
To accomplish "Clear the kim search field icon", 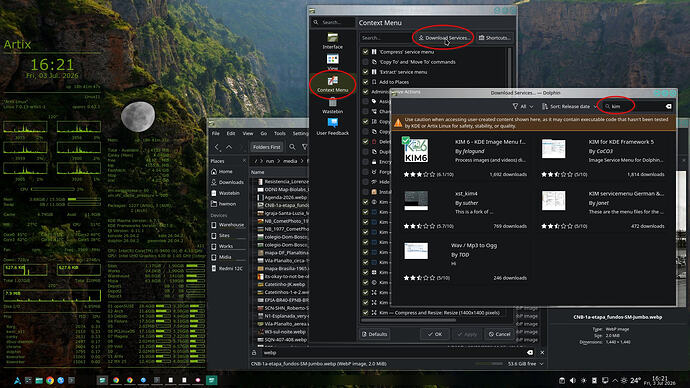I will click(x=668, y=106).
